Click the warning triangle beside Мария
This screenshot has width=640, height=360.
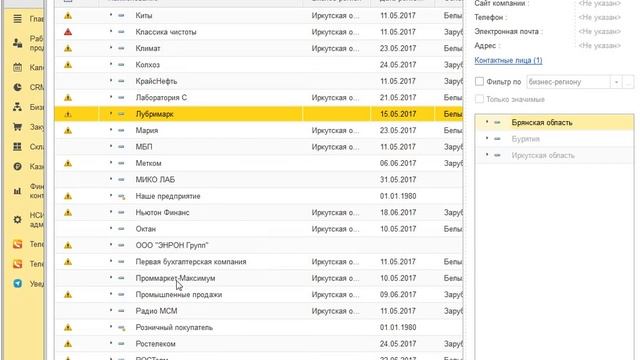(68, 130)
